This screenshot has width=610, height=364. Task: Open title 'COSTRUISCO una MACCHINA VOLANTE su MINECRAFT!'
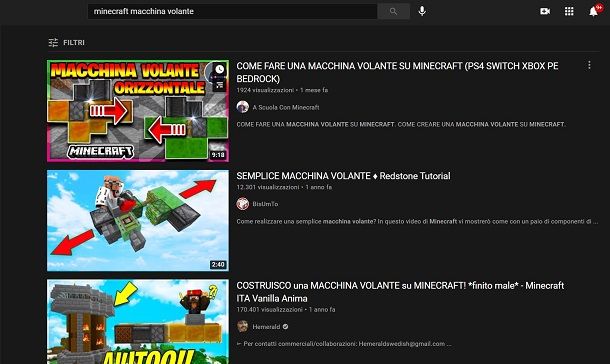pyautogui.click(x=400, y=292)
